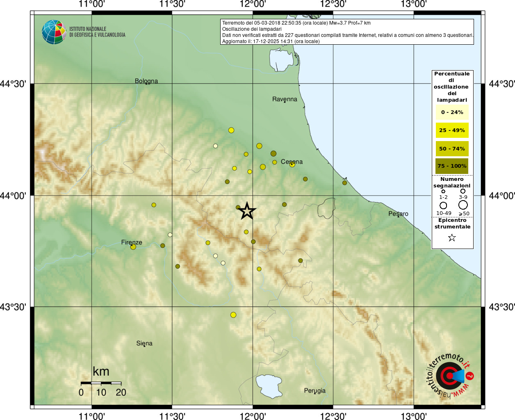Click the top 13°00' longitude label

(414, 4)
